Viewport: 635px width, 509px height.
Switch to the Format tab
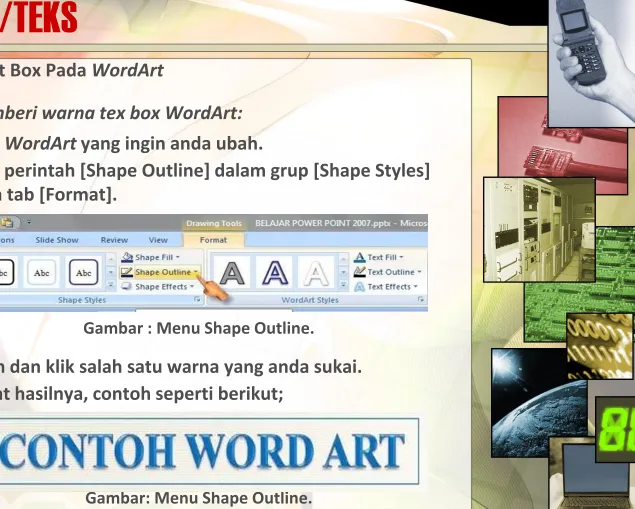[x=213, y=240]
